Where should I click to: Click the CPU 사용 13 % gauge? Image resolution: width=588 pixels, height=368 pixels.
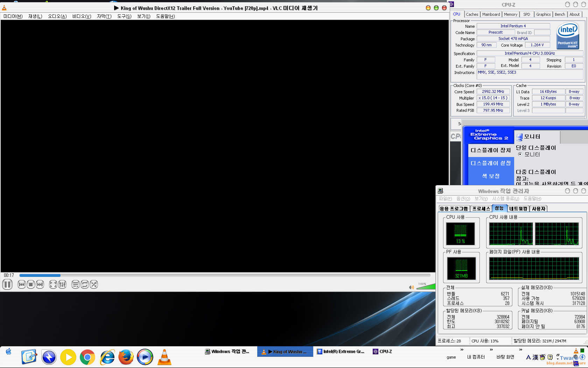click(x=460, y=234)
